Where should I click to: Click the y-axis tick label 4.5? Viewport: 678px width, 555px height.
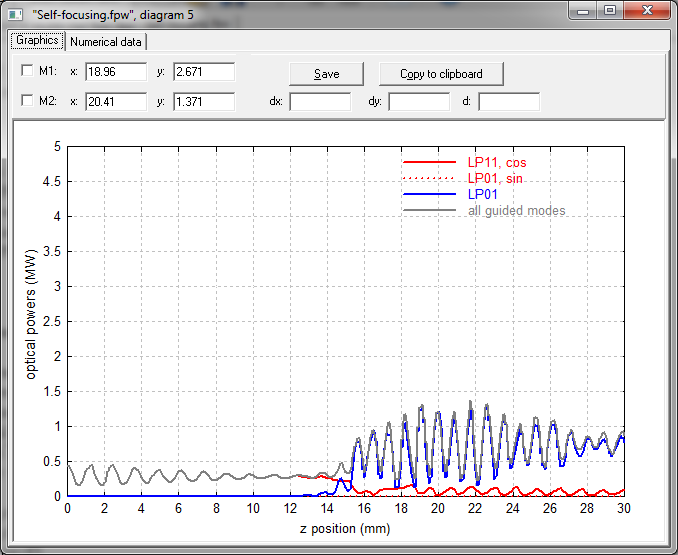coord(52,182)
